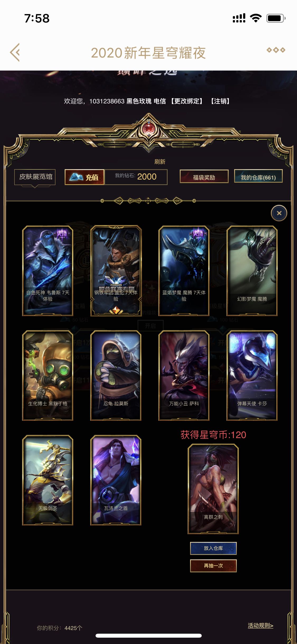Click 【更改绑定】 change binding link

[x=187, y=101]
